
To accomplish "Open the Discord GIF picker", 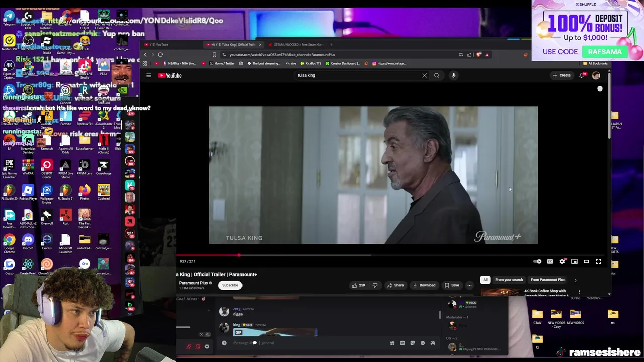I will (403, 343).
